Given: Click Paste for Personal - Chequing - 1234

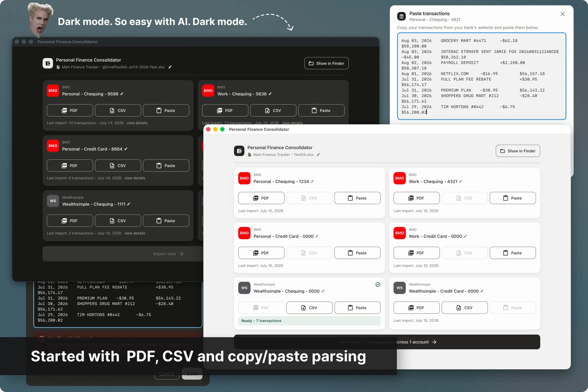Looking at the screenshot, I should [357, 198].
